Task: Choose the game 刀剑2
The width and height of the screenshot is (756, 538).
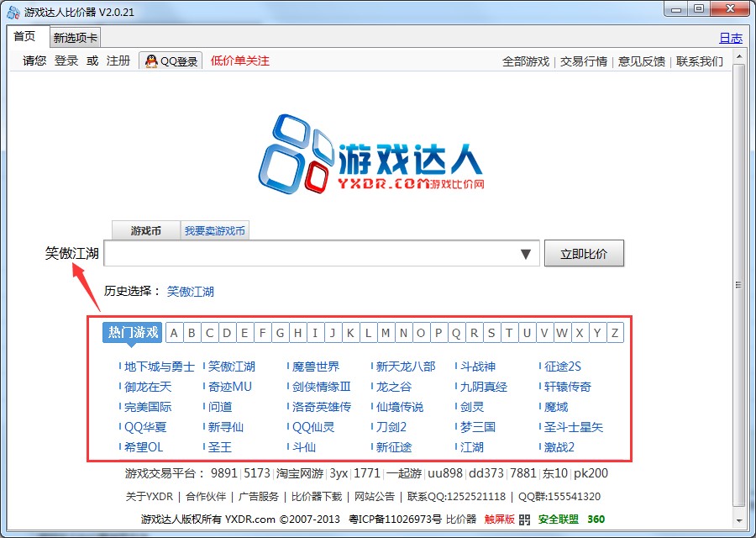Action: pos(391,428)
